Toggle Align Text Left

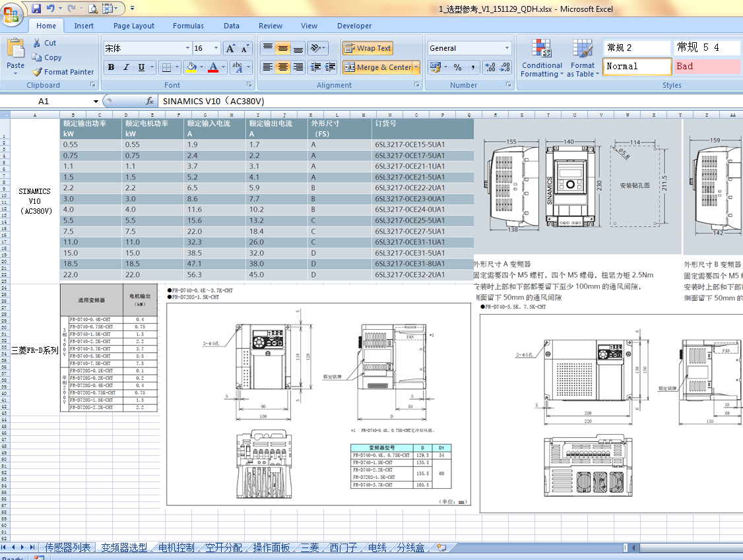coord(268,67)
